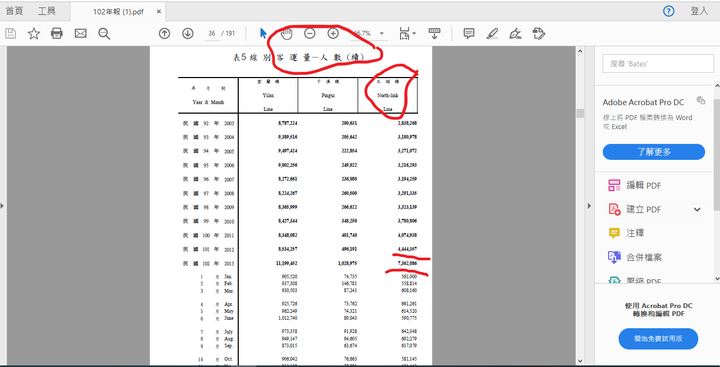Click the Year & Month header text

208,102
